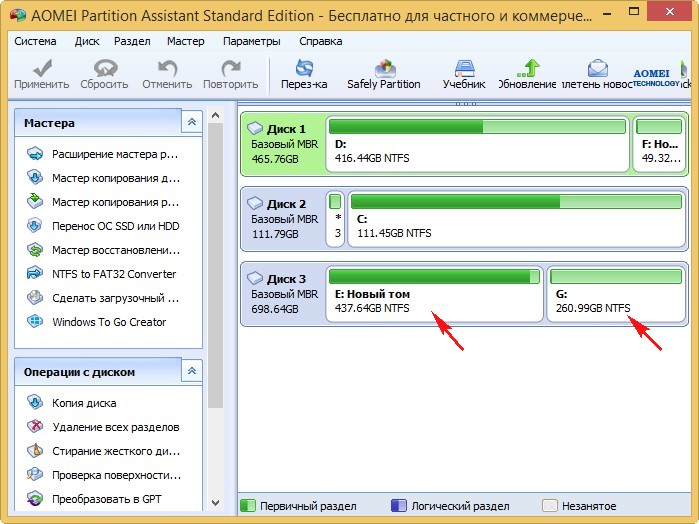Click Стирание жесткого ди... operation
Screen dimensions: 699x524
click(x=103, y=451)
